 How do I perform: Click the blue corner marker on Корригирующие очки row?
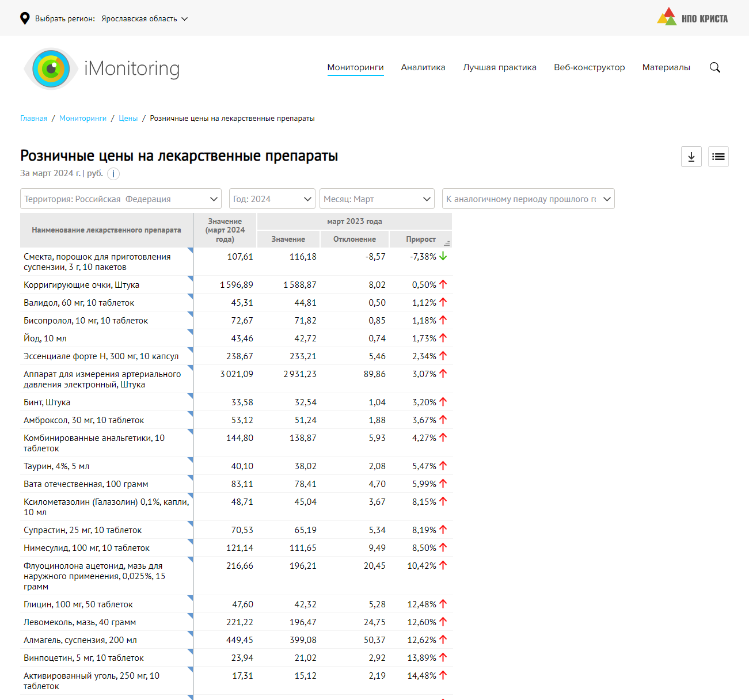pyautogui.click(x=191, y=279)
